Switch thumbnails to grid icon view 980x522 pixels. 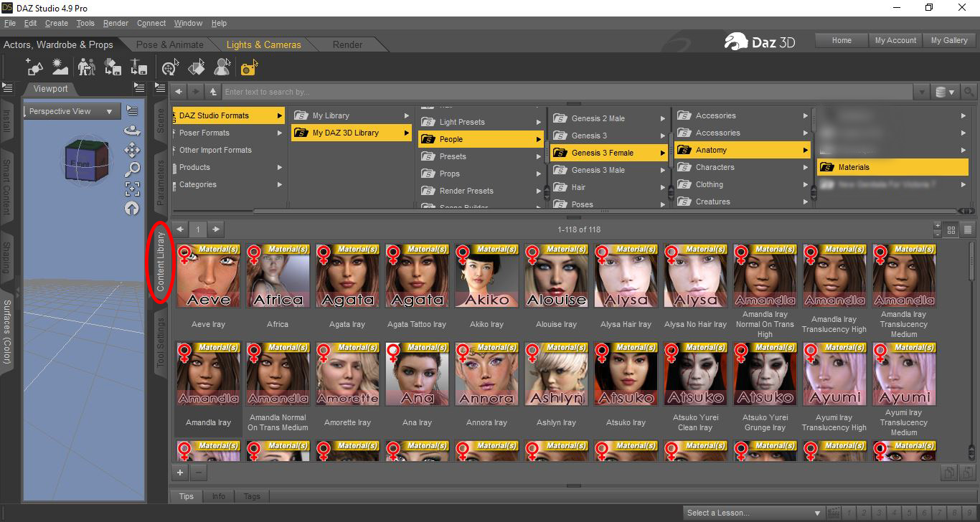(952, 230)
